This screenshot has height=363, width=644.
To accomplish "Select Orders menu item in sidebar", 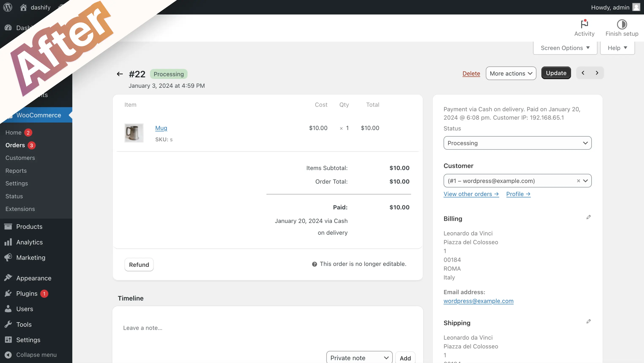I will point(15,145).
